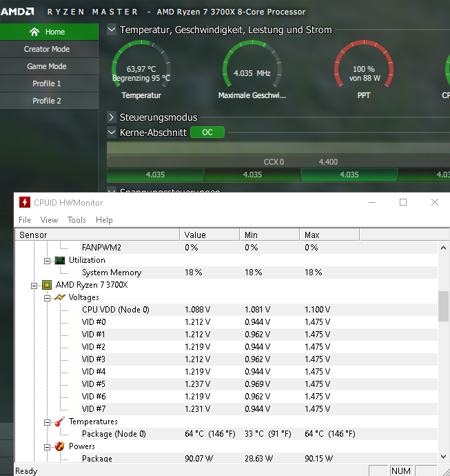Click the HWMonitor scrollbar up arrow

443,248
